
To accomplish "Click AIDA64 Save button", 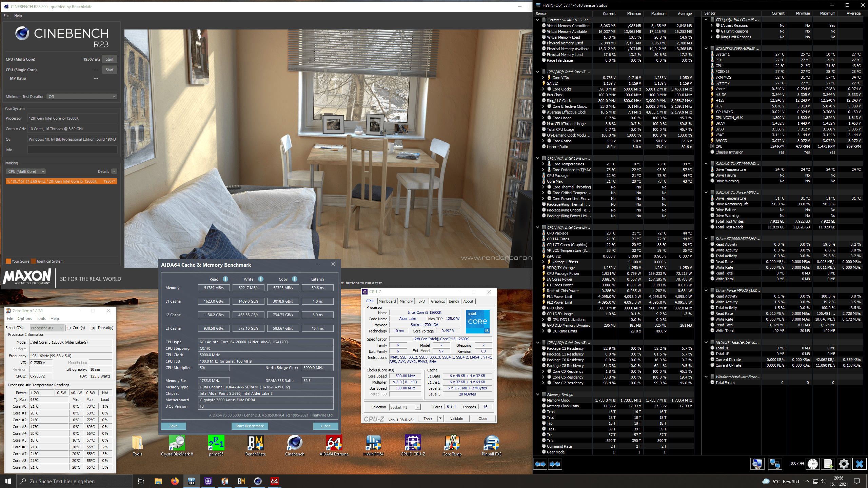I will (173, 426).
